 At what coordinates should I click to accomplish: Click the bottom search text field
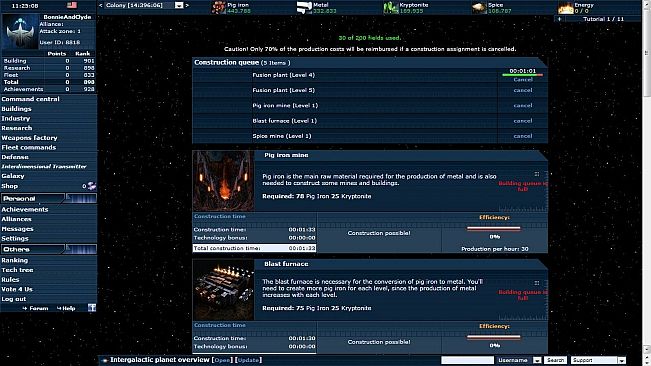[x=467, y=360]
